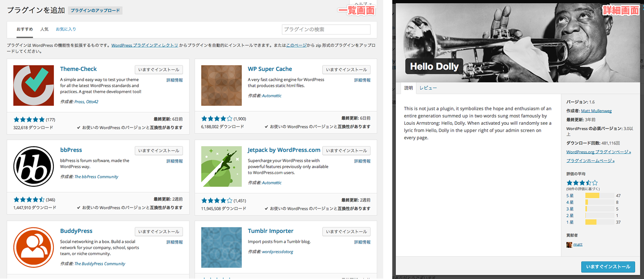The height and width of the screenshot is (279, 644).
Task: Click Jetpack by WordPress.com title link
Action: [x=284, y=150]
